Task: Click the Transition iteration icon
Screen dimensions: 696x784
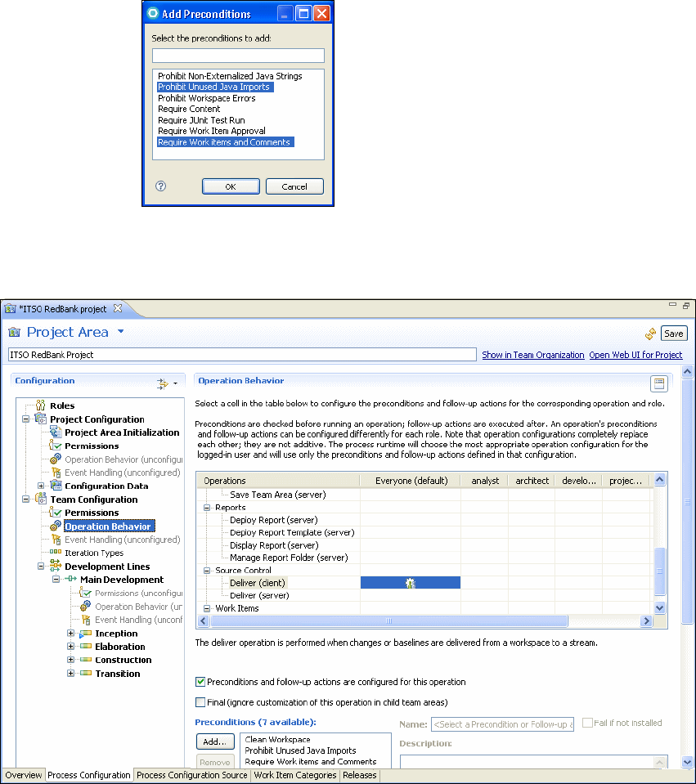Action: [x=86, y=674]
